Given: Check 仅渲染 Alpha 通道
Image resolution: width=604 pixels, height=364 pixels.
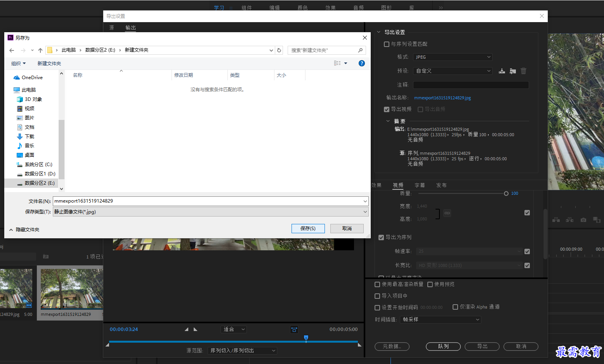Looking at the screenshot, I should [x=455, y=307].
